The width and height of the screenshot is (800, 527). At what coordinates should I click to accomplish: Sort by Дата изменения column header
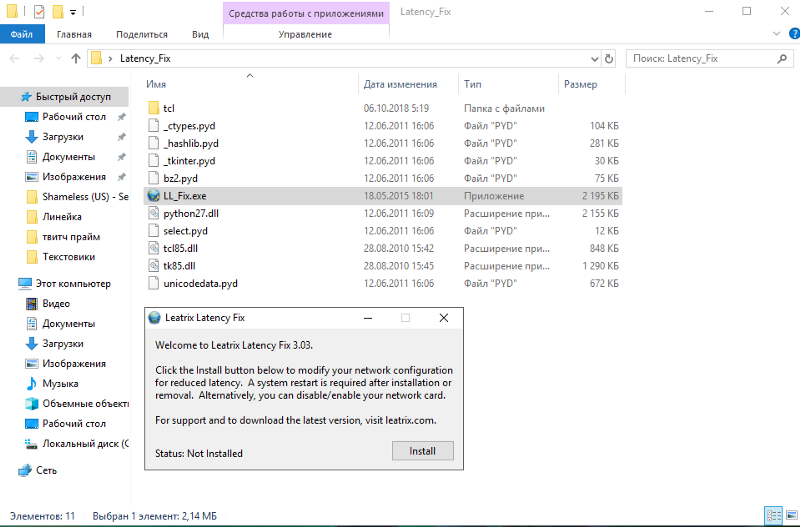pyautogui.click(x=401, y=84)
